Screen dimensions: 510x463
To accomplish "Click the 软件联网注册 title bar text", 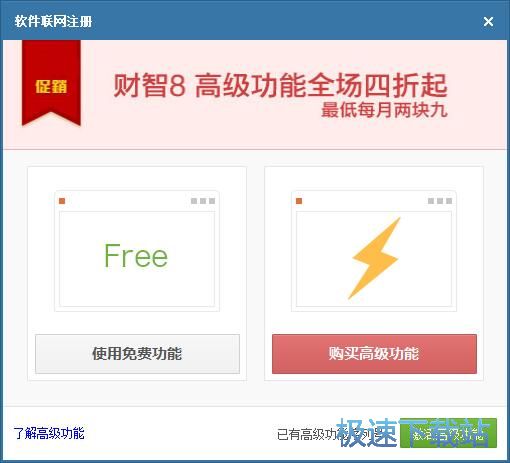I will coord(53,22).
